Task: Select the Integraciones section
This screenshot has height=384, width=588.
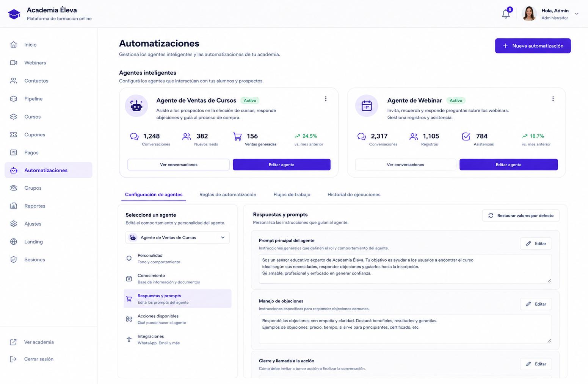Action: pos(177,339)
